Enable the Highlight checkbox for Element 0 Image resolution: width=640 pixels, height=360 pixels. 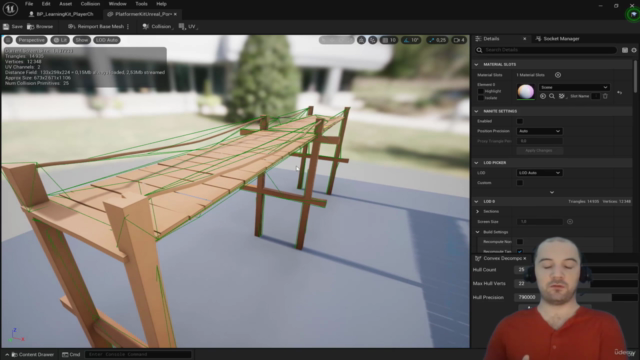pyautogui.click(x=480, y=91)
